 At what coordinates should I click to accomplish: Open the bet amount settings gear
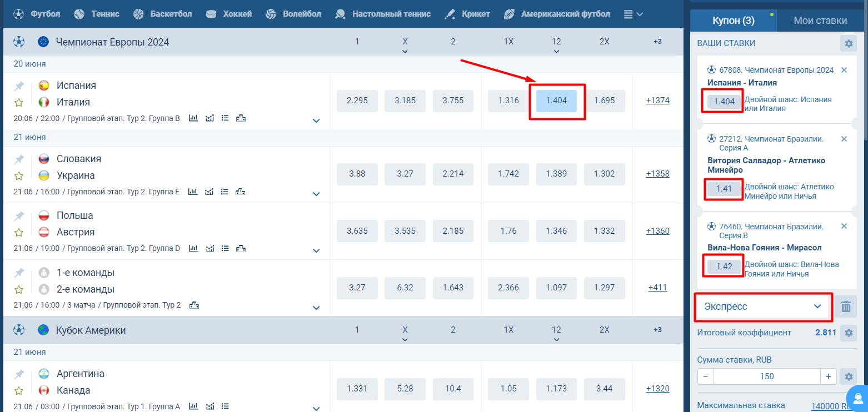point(848,376)
